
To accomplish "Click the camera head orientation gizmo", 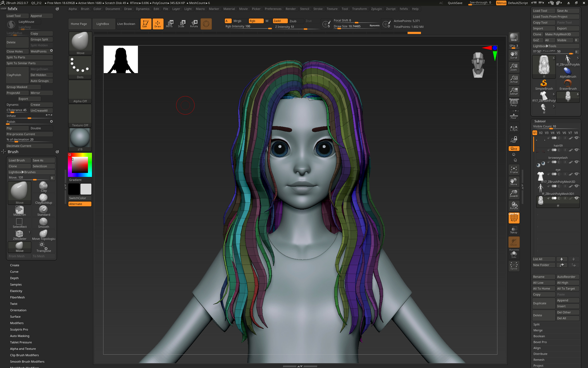I will click(x=478, y=65).
